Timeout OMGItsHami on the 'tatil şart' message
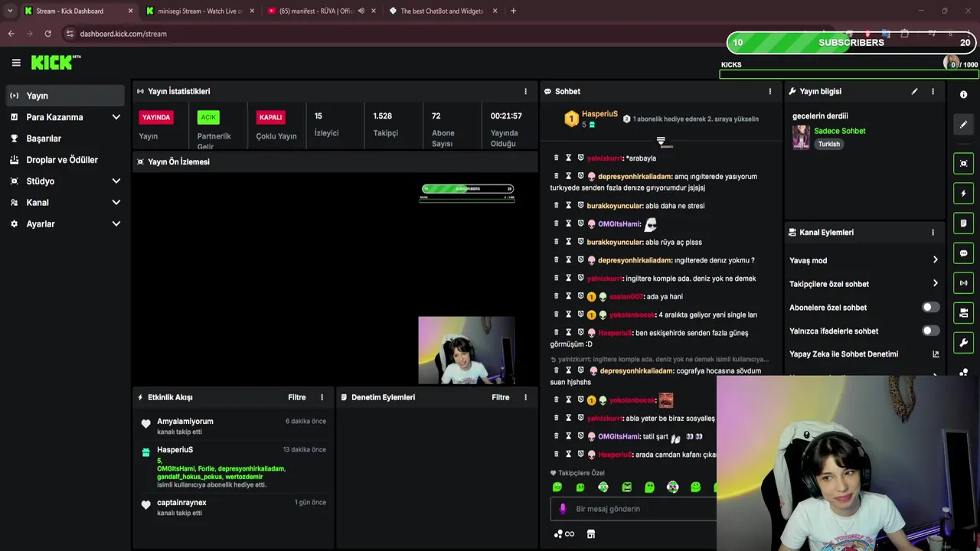The image size is (980, 551). coord(568,436)
